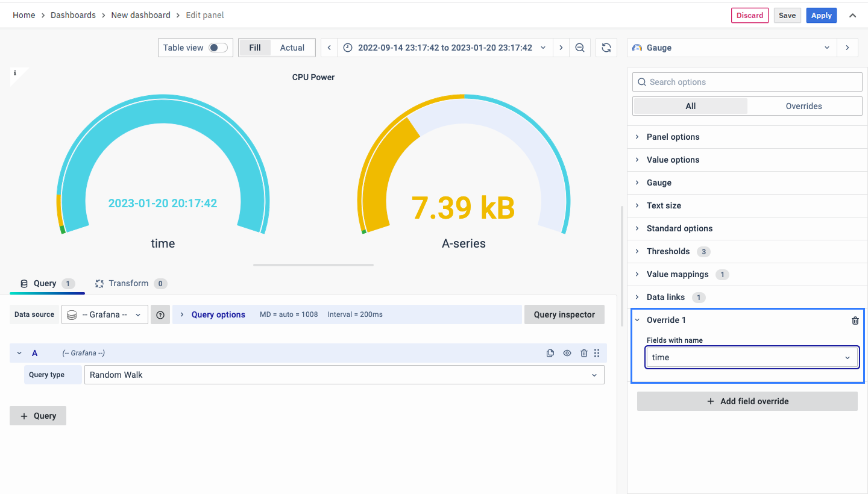Image resolution: width=868 pixels, height=494 pixels.
Task: Click the data source help icon
Action: [160, 314]
